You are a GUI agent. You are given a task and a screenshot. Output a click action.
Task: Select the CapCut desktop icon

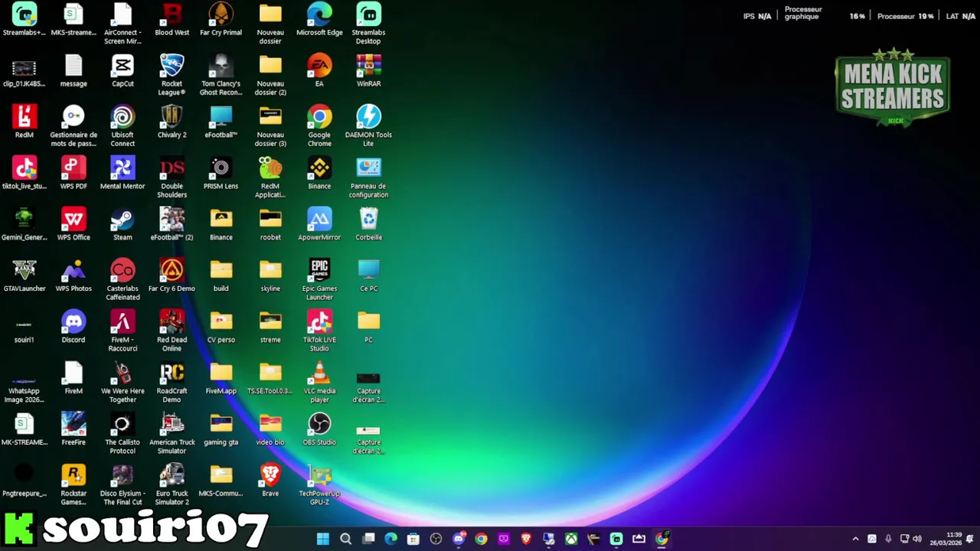click(x=122, y=71)
